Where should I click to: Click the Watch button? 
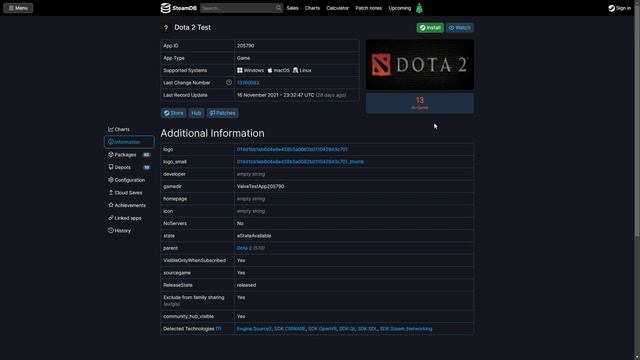pyautogui.click(x=460, y=28)
